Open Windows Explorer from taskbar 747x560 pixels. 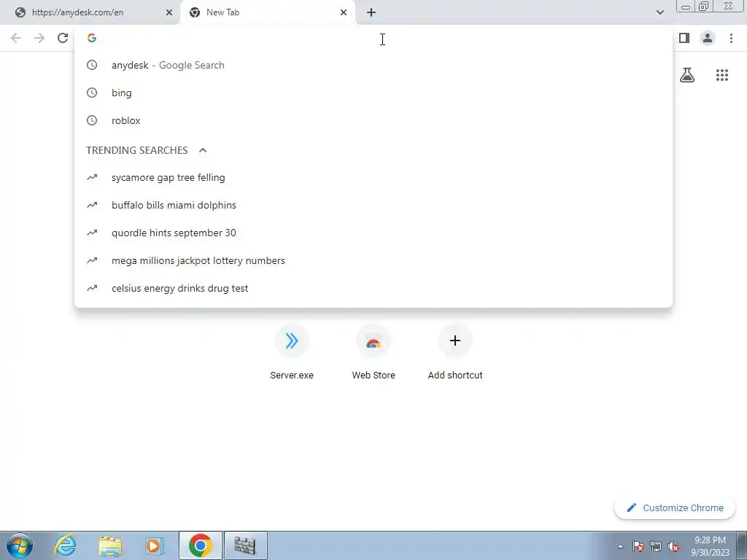(110, 545)
